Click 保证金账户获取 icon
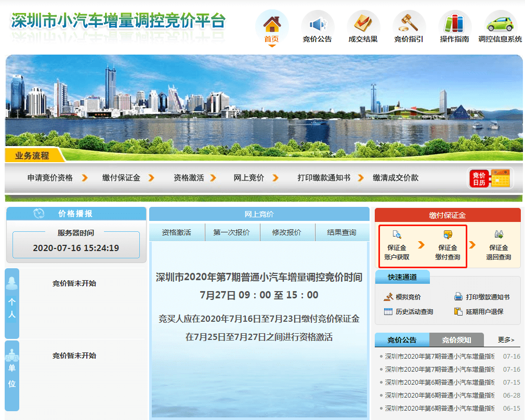525x420 pixels. (x=397, y=234)
